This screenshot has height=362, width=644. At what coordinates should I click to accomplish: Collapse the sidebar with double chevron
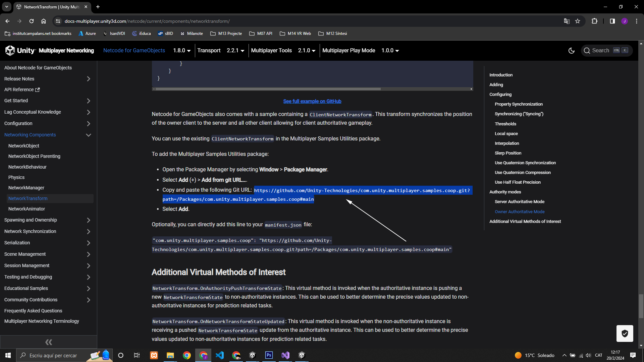(x=49, y=342)
